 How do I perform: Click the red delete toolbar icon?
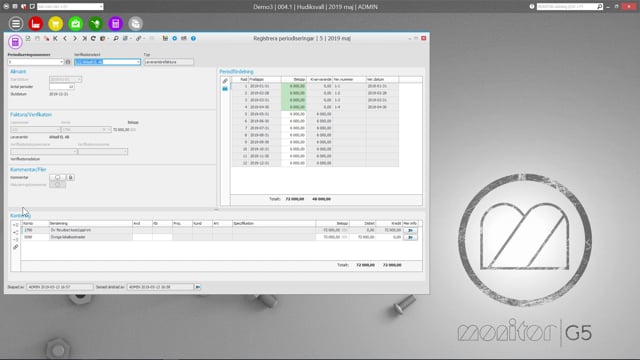point(47,38)
